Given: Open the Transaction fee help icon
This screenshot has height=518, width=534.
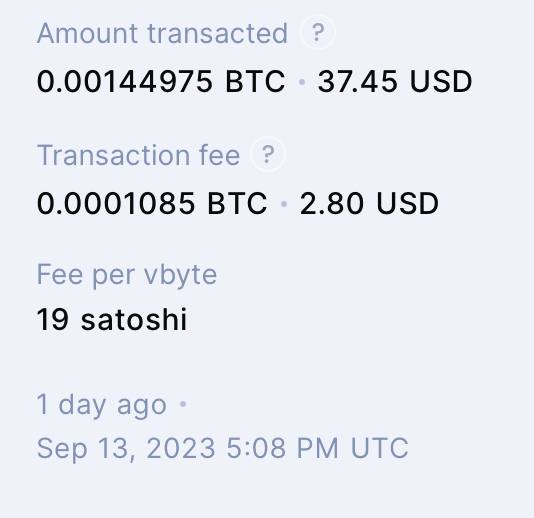Looking at the screenshot, I should (x=268, y=154).
